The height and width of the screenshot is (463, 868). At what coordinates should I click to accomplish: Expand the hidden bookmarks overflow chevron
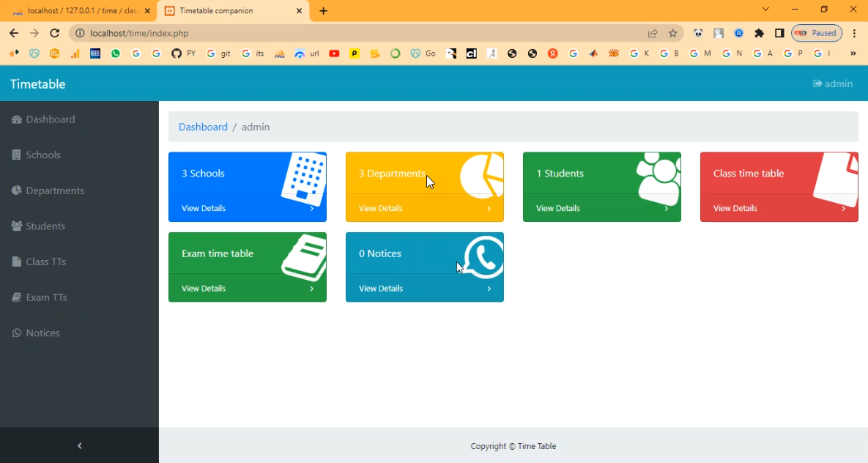(853, 53)
